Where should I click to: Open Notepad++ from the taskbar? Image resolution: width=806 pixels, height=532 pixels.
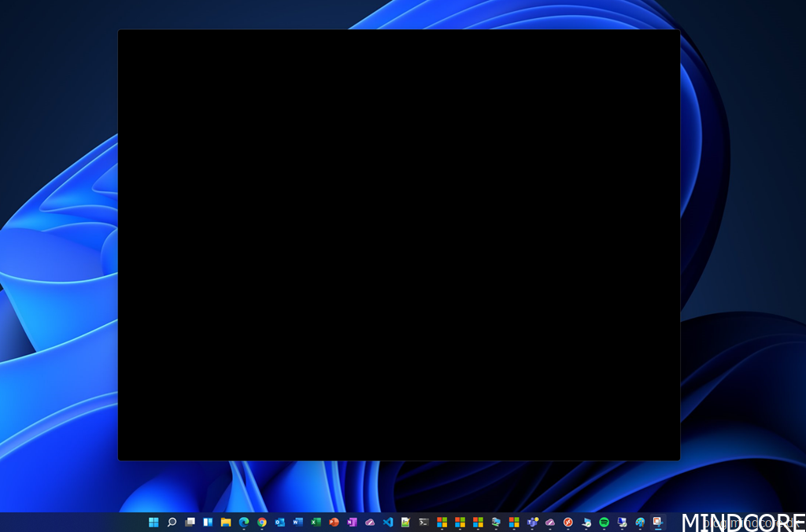pos(406,522)
